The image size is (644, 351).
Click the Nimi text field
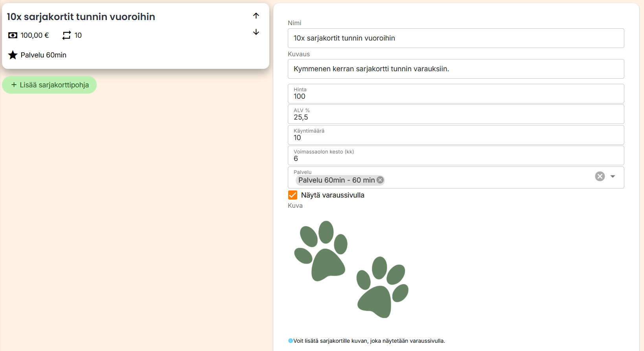[x=455, y=38]
